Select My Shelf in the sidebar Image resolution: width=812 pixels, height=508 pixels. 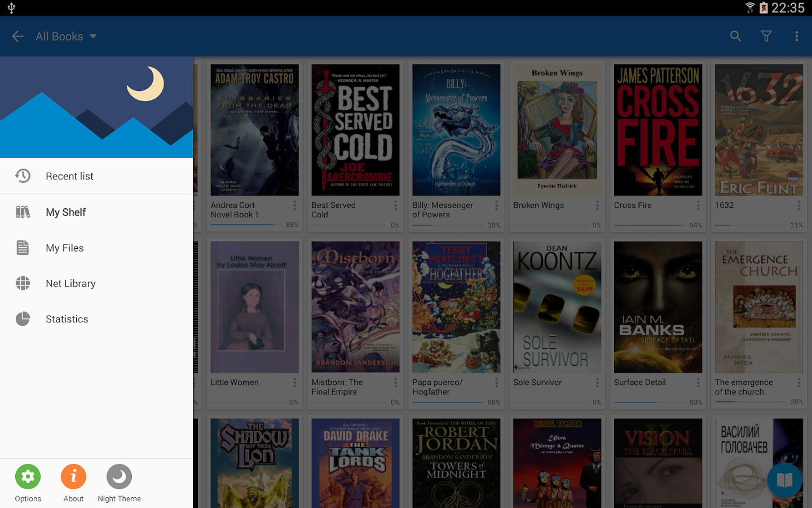point(65,212)
